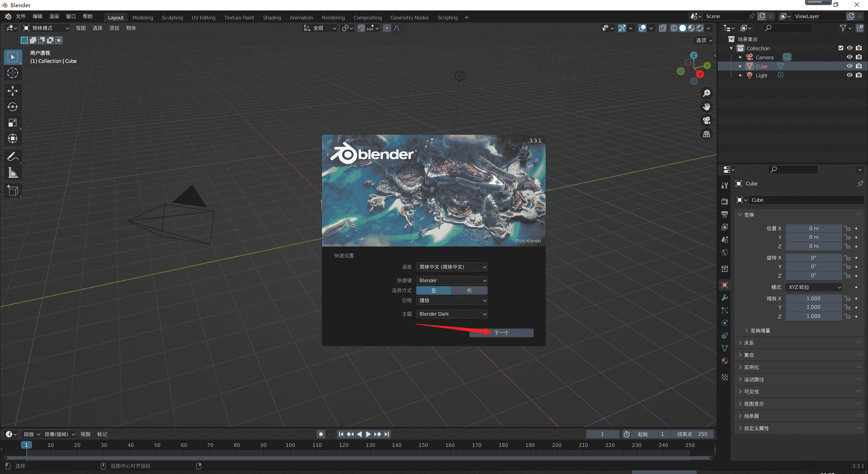Screen dimensions: 868x474
Task: Expand the Cube tree item
Action: click(740, 66)
